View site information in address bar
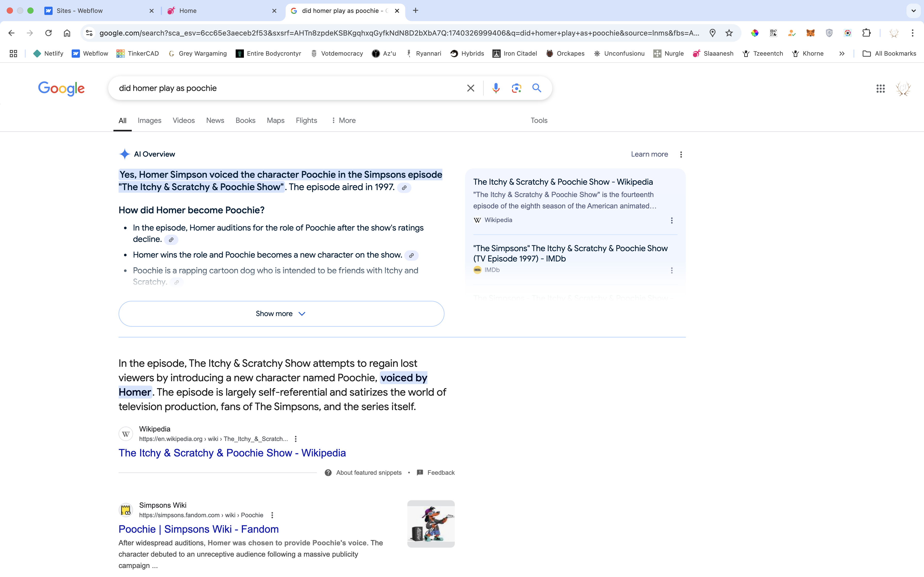The image size is (924, 577). (89, 33)
